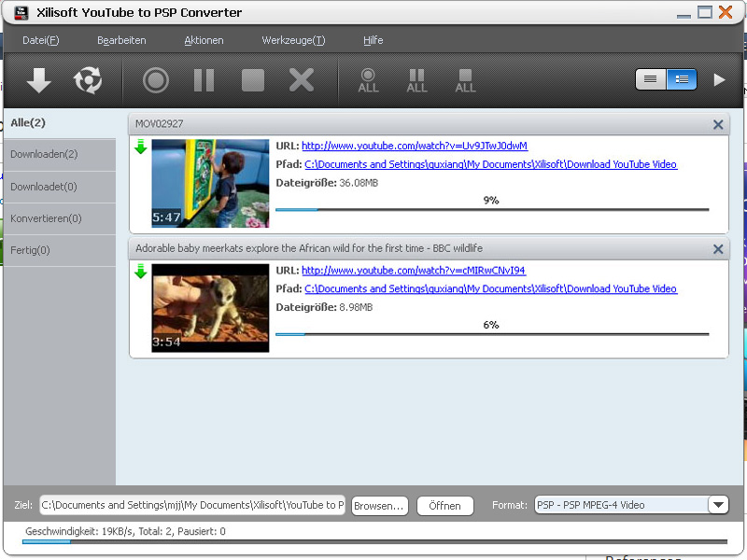Click the 6% progress bar

492,334
